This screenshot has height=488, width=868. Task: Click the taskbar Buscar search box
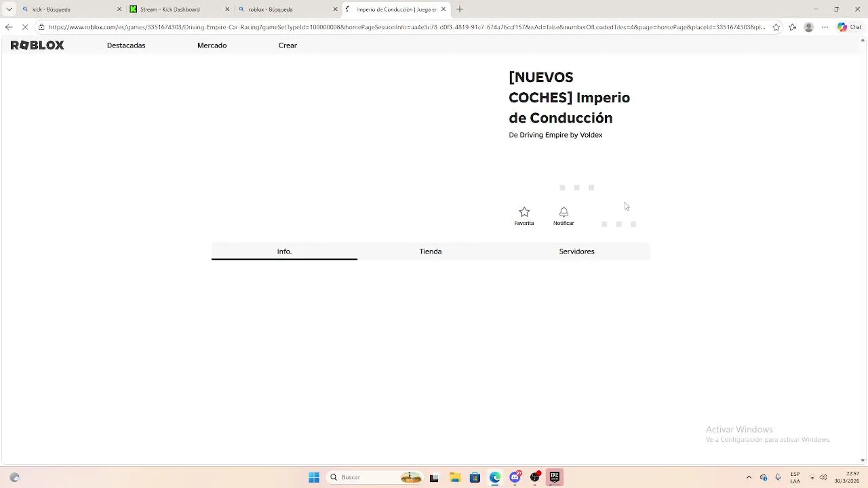coord(374,477)
